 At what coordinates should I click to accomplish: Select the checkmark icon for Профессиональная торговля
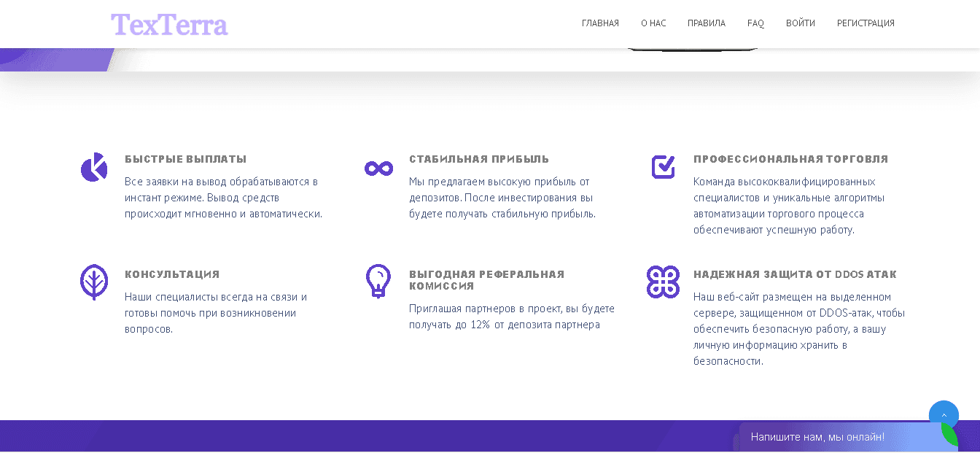tap(662, 168)
